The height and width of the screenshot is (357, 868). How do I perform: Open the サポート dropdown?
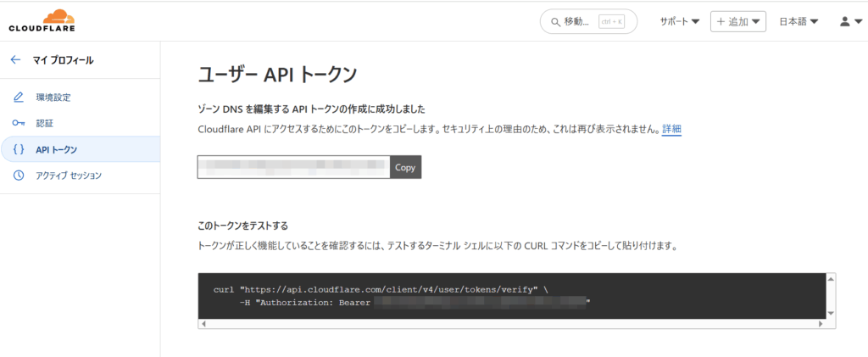(679, 21)
